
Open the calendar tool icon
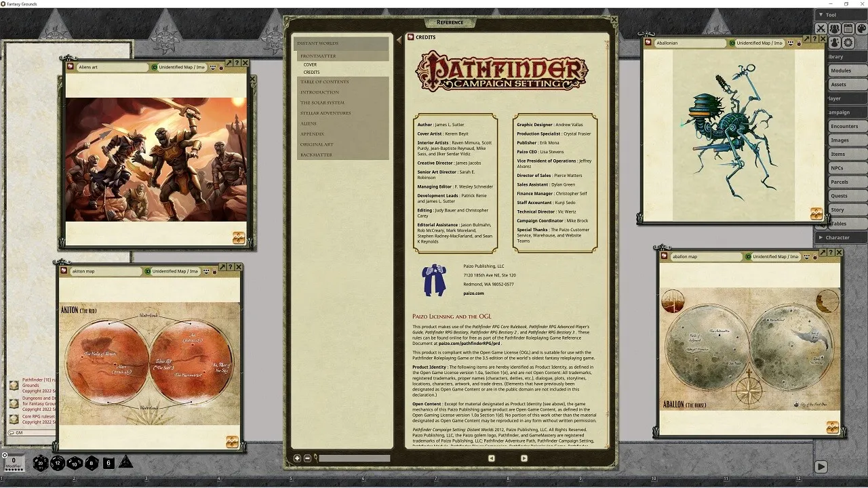[848, 28]
